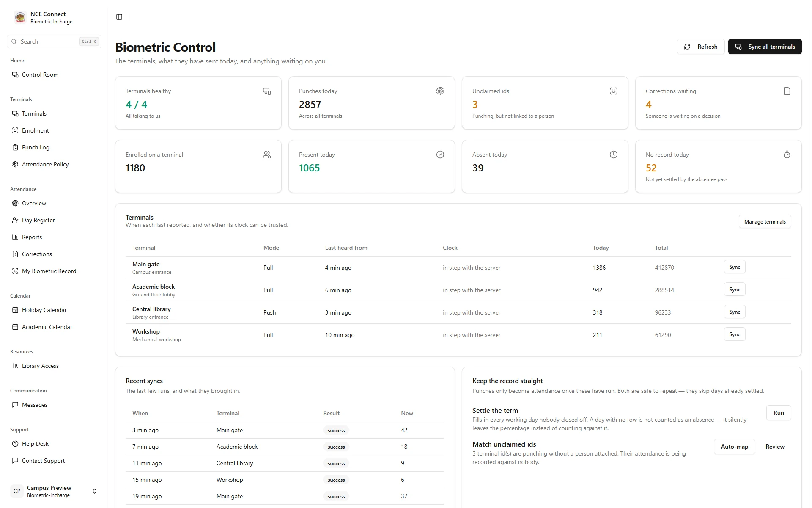Open Control Room in sidebar
The width and height of the screenshot is (812, 508).
tap(54, 75)
